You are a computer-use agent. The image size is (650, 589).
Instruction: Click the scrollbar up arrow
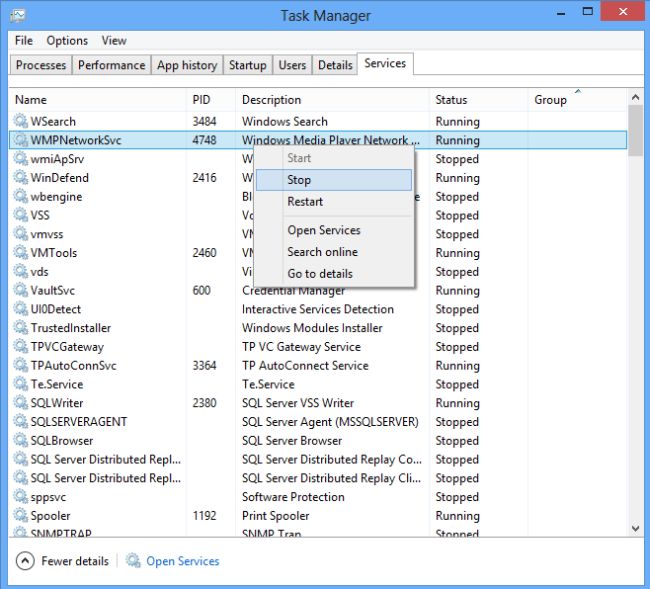click(635, 97)
